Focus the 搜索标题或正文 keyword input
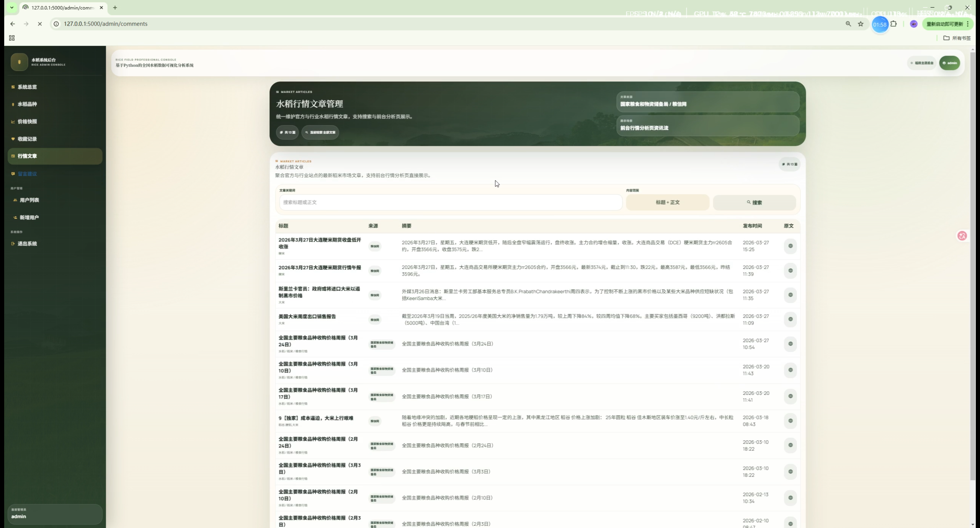The image size is (980, 528). click(x=450, y=202)
